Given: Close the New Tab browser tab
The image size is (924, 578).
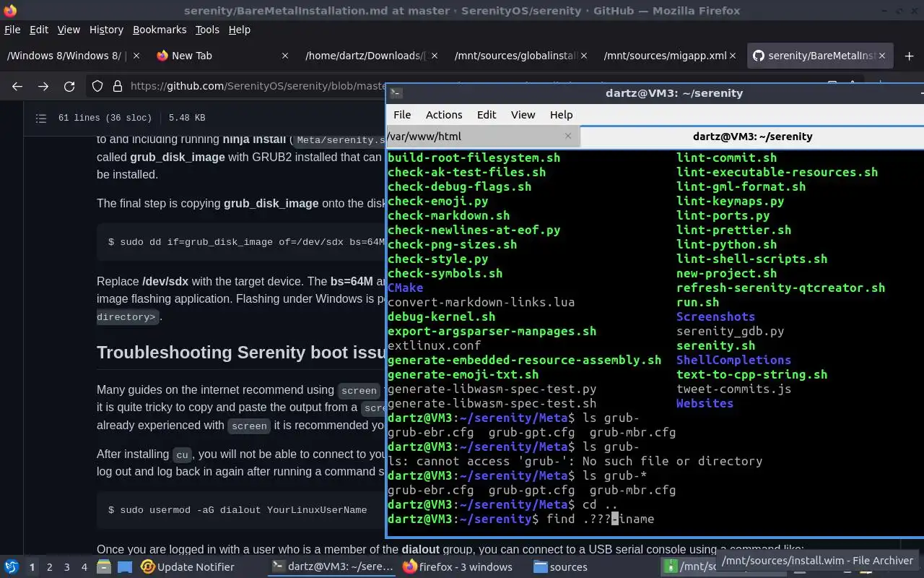Looking at the screenshot, I should pos(285,56).
